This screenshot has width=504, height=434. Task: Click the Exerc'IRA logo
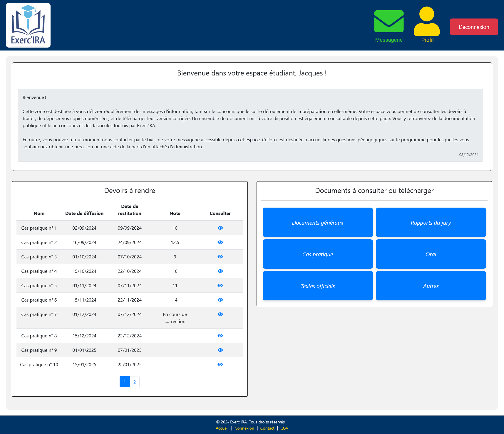point(28,25)
